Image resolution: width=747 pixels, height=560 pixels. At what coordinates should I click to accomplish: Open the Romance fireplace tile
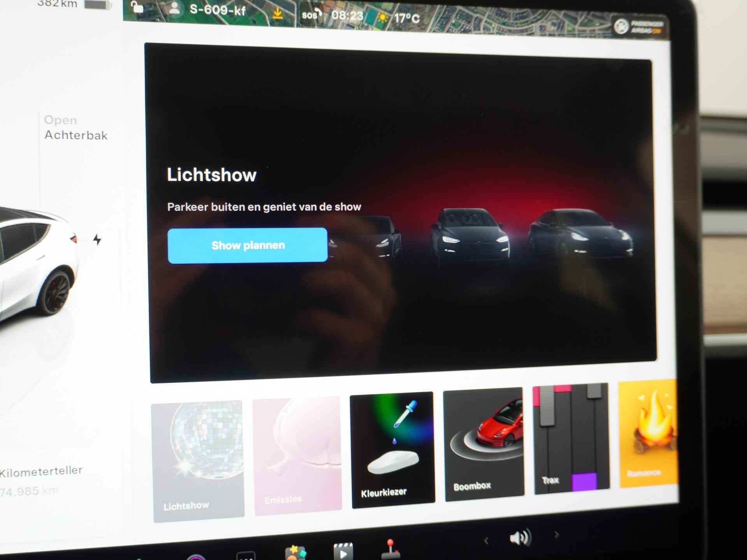(x=649, y=433)
